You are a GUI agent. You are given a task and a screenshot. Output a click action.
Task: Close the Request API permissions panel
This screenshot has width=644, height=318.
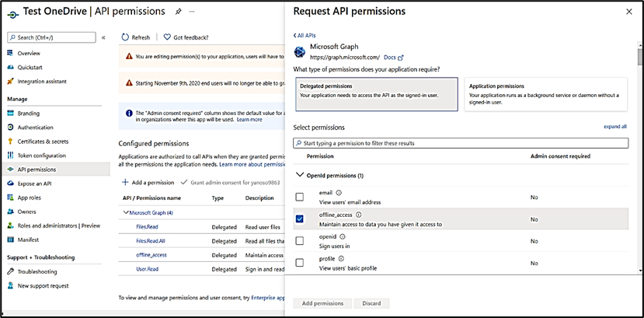628,12
